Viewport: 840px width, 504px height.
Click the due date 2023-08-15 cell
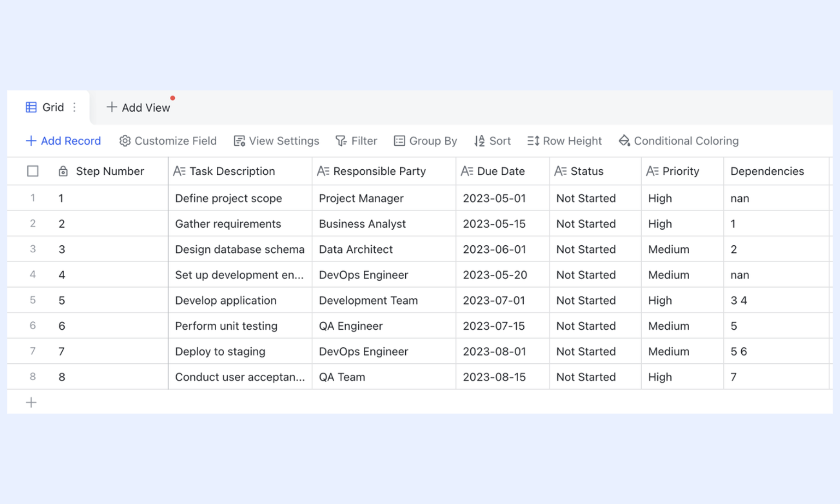click(503, 377)
